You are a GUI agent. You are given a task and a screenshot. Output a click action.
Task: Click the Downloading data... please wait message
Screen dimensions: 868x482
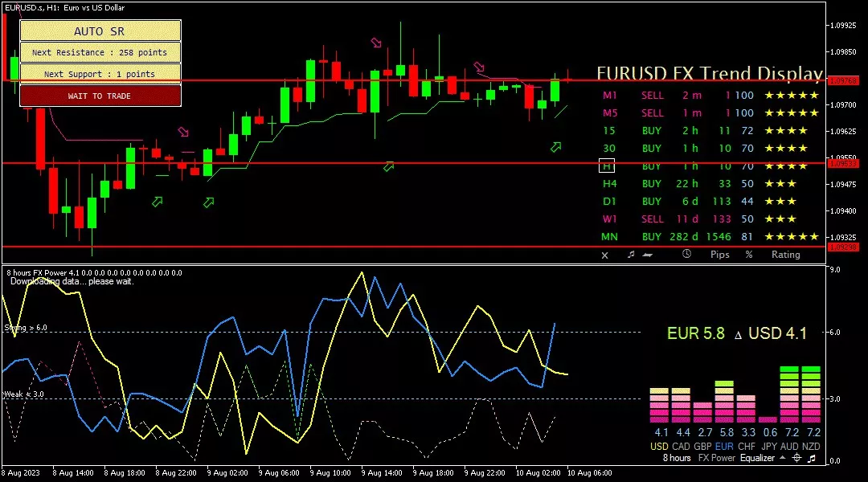[72, 281]
